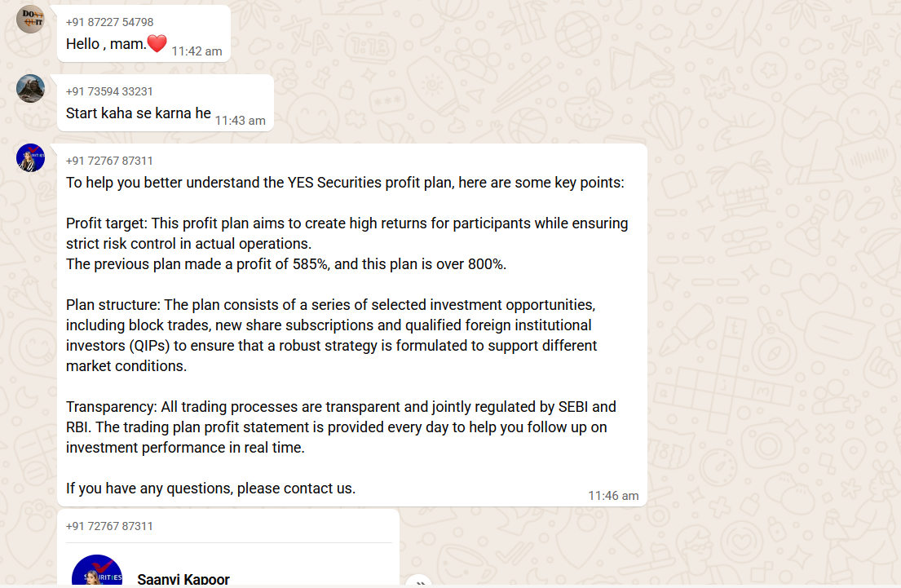Click "If you have any questions" line
Viewport: 901px width, 588px height.
[x=210, y=489]
